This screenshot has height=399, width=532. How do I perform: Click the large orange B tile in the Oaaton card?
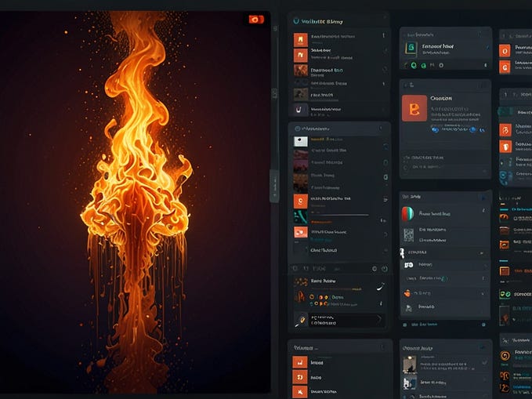414,108
